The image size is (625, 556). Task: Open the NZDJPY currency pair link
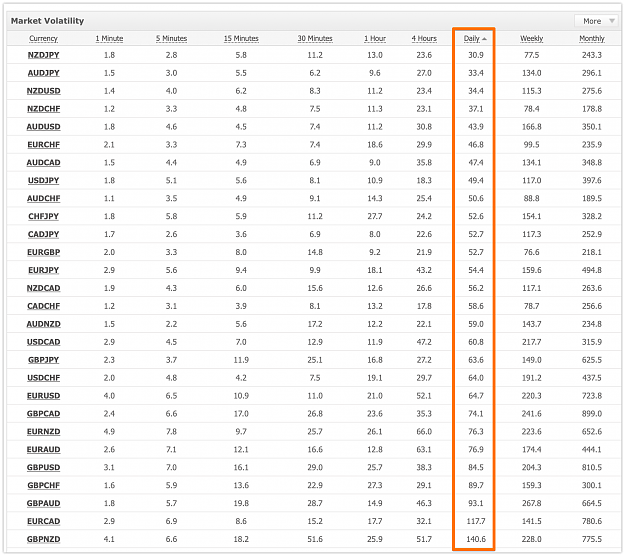[x=43, y=55]
